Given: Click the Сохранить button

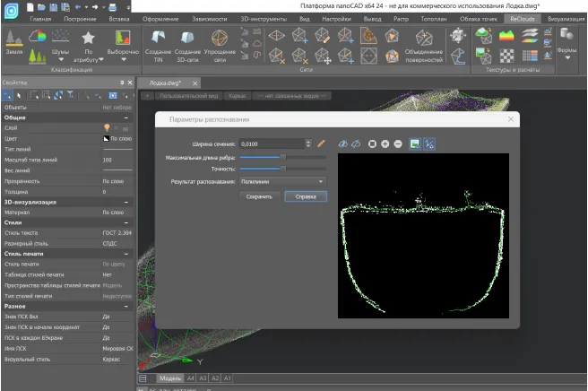Looking at the screenshot, I should point(259,196).
